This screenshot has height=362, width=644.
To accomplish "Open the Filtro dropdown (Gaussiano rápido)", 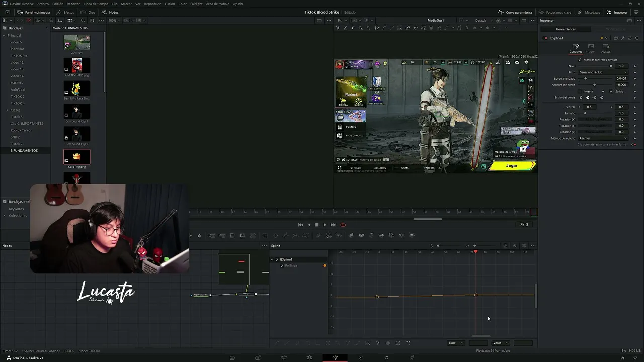I will (603, 72).
